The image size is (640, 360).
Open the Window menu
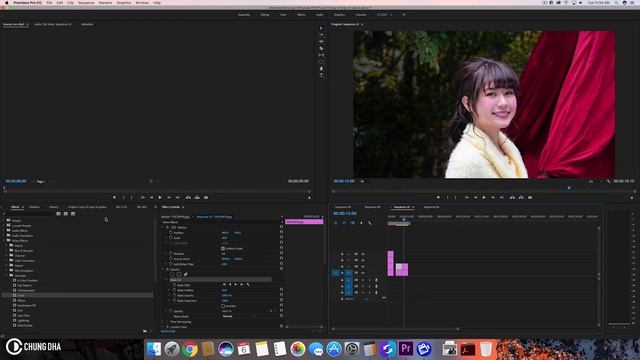pyautogui.click(x=142, y=2)
